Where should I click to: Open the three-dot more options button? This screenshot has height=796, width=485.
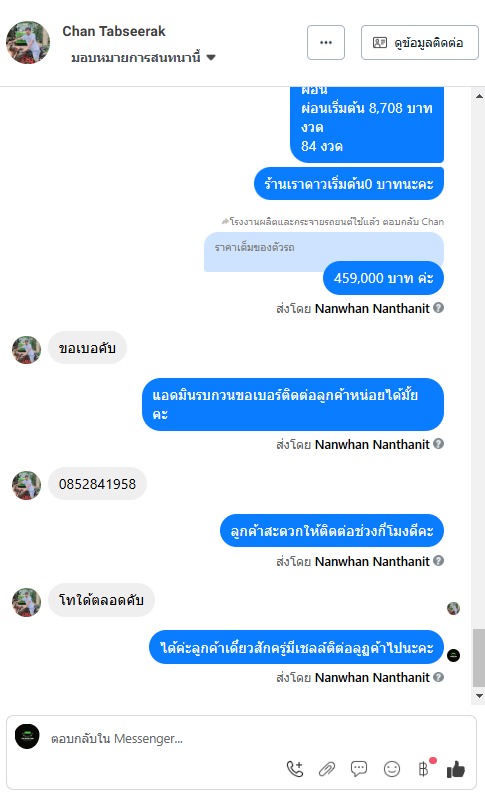(326, 43)
